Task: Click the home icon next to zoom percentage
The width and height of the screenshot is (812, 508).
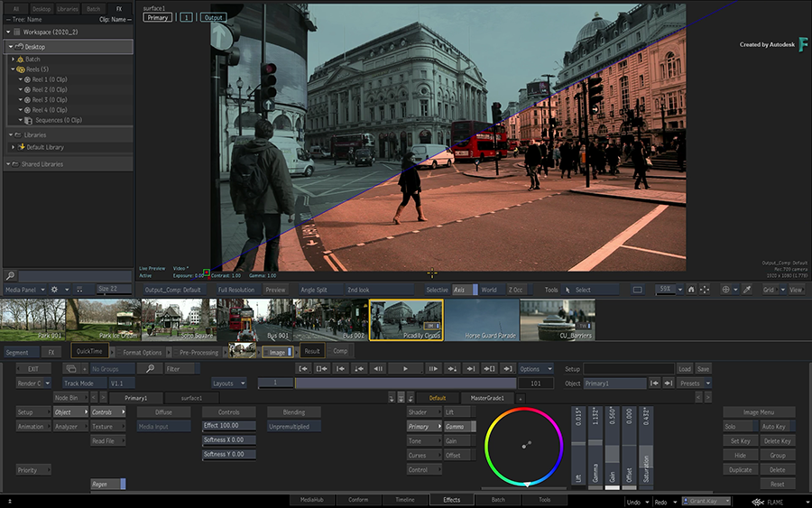Action: coord(691,290)
